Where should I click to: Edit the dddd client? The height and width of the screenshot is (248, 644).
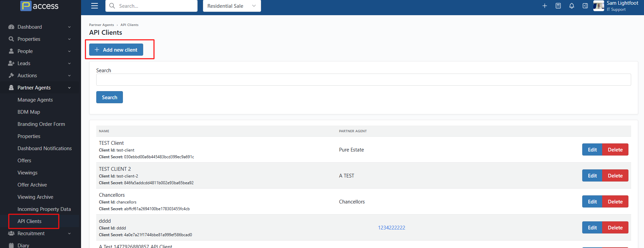click(592, 227)
